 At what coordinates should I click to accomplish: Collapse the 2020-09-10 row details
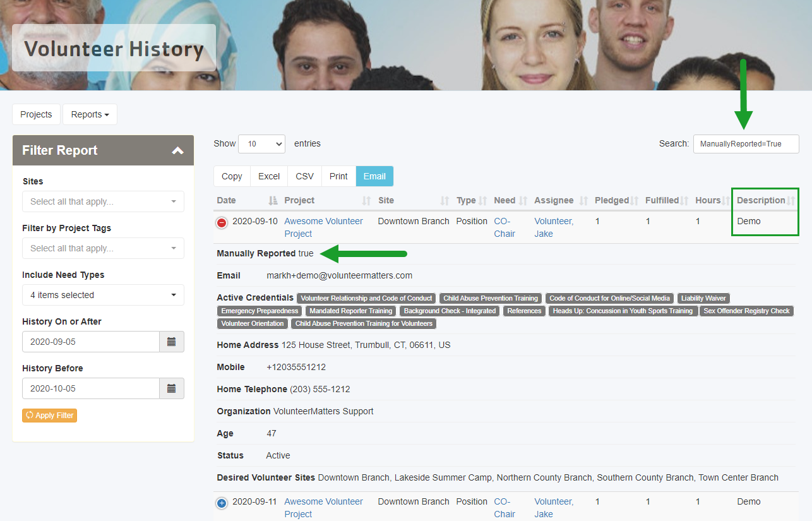(222, 222)
